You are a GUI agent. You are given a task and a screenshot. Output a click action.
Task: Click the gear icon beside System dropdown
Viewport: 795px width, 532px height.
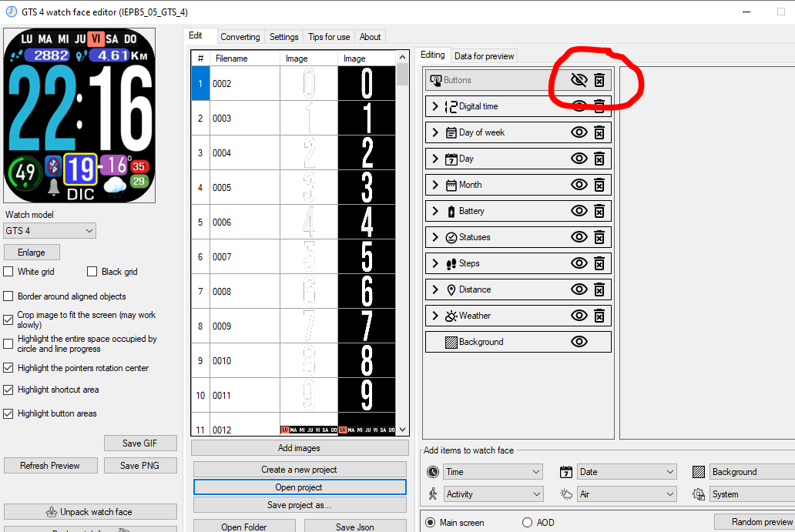pyautogui.click(x=699, y=494)
